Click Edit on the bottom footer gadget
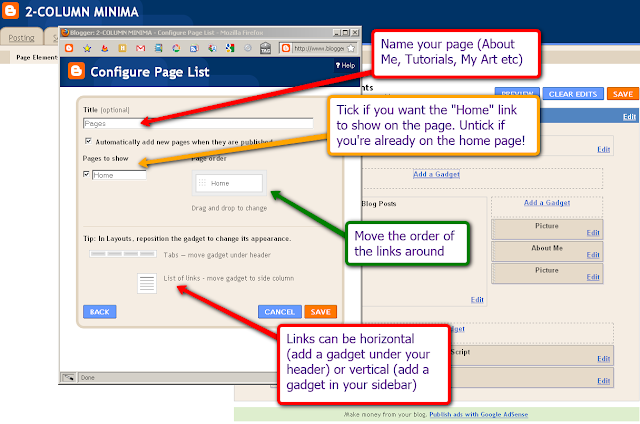 [x=604, y=381]
